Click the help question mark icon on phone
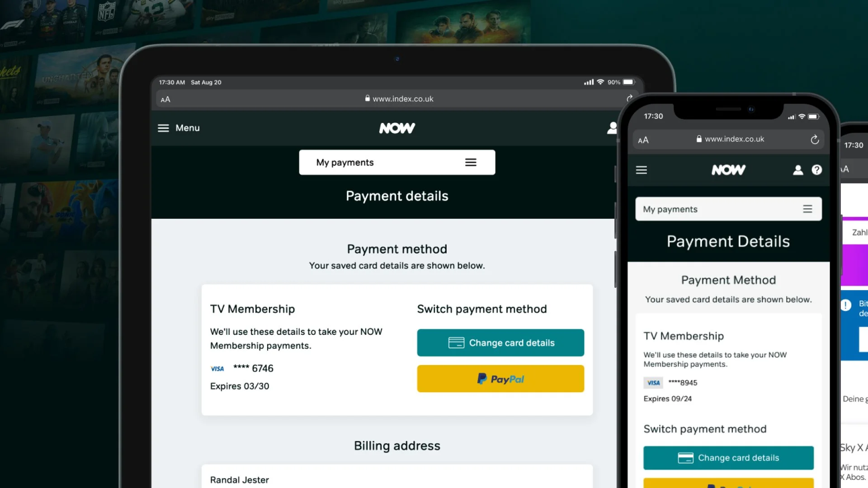This screenshot has width=868, height=488. tap(816, 170)
